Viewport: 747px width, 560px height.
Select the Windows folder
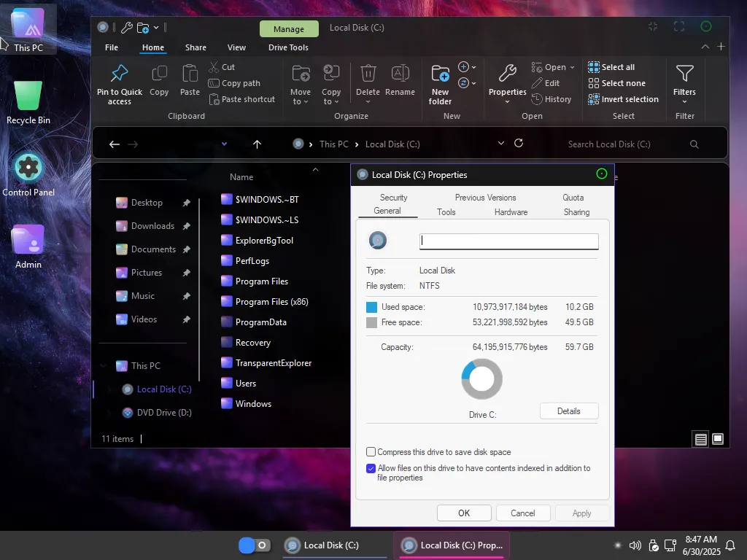point(253,404)
